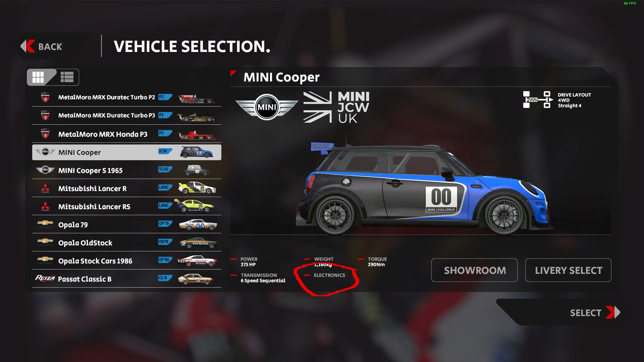This screenshot has height=362, width=644.
Task: Open the LIVERY SELECT menu
Action: [568, 270]
